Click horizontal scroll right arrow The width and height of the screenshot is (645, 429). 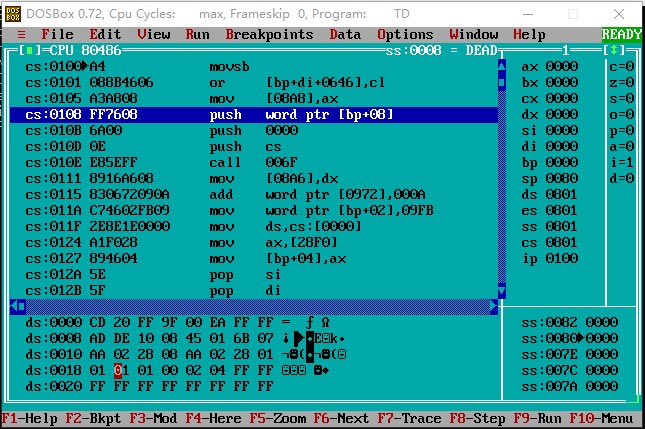[x=494, y=306]
